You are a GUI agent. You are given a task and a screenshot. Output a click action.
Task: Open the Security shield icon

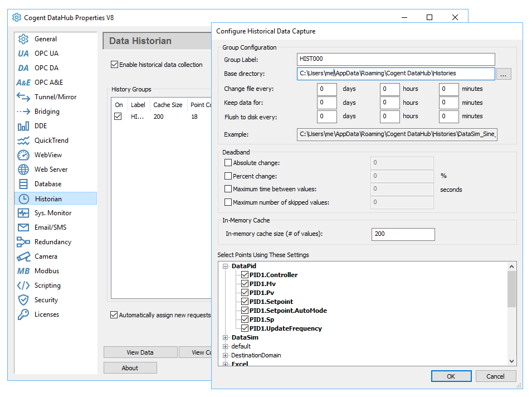[x=23, y=300]
